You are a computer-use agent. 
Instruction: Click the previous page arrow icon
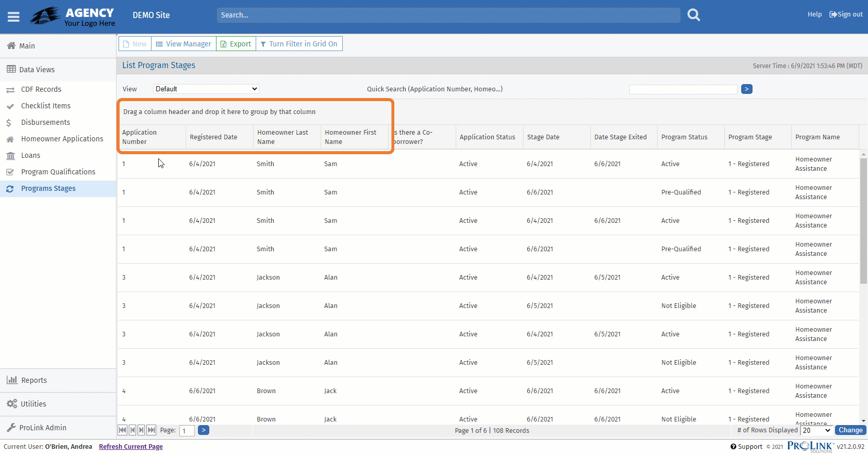(132, 430)
